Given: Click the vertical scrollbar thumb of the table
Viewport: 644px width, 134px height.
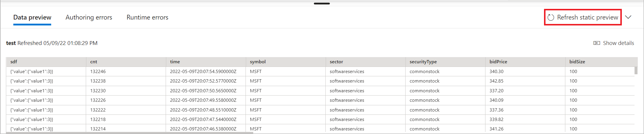Looking at the screenshot, I should pyautogui.click(x=636, y=70).
